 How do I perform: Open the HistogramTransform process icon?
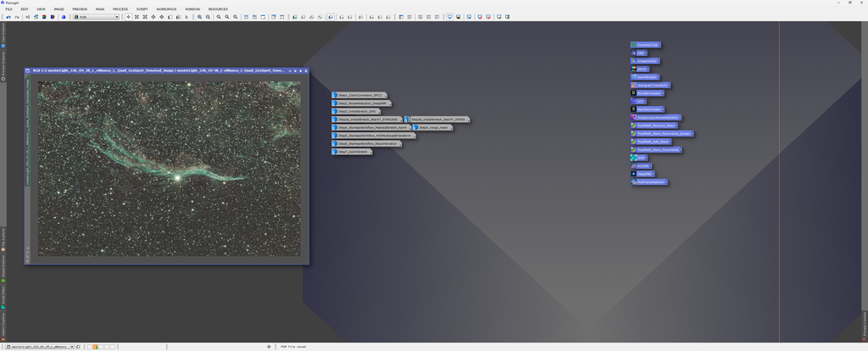pos(650,86)
